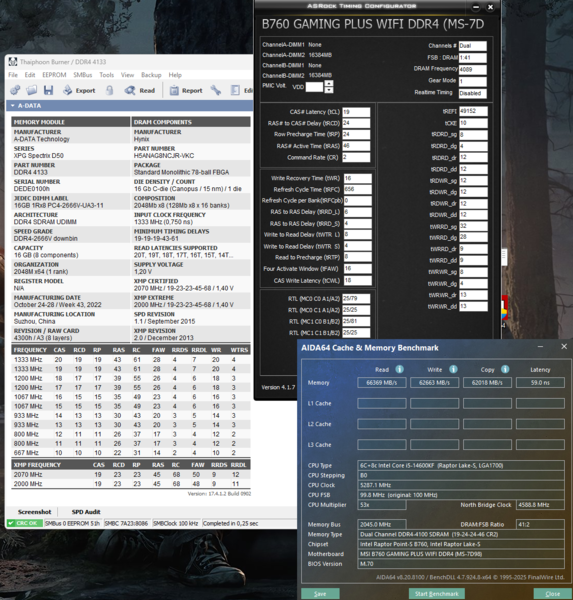Viewport: 573px width, 600px height.
Task: Click the tREFI value field
Action: 473,111
